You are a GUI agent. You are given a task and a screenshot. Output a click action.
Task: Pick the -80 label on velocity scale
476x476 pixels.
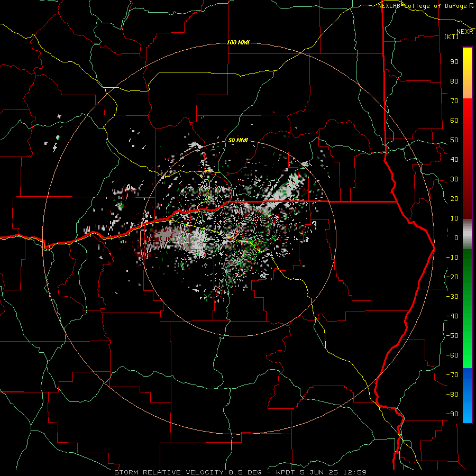point(452,395)
